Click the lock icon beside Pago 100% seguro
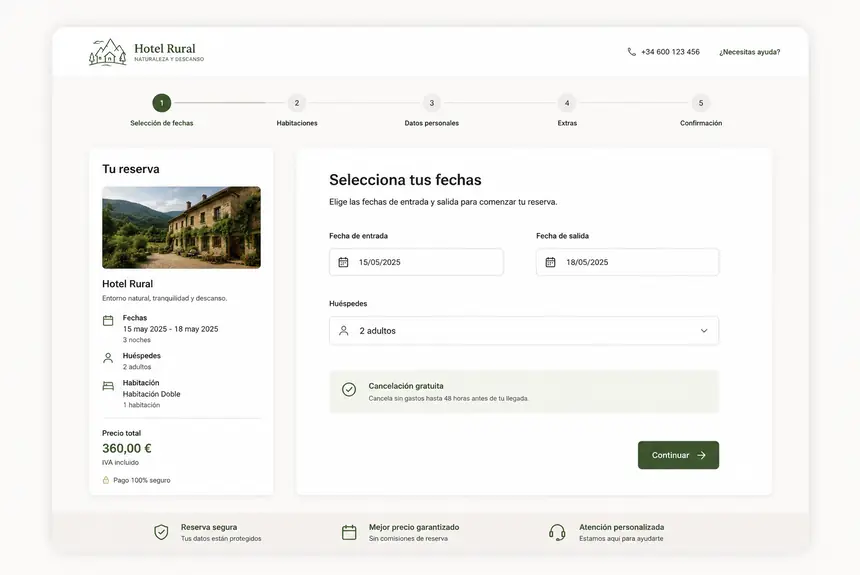This screenshot has height=575, width=860. 106,480
